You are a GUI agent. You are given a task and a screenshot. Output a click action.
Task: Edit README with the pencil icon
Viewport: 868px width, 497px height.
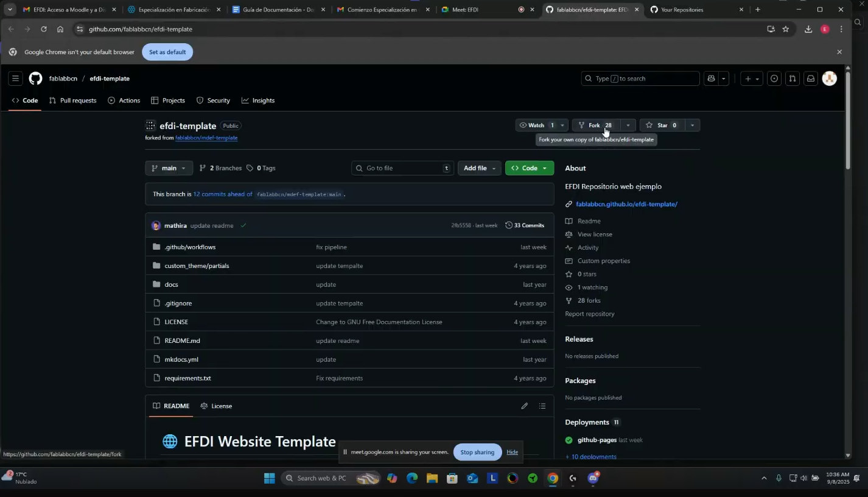(524, 406)
